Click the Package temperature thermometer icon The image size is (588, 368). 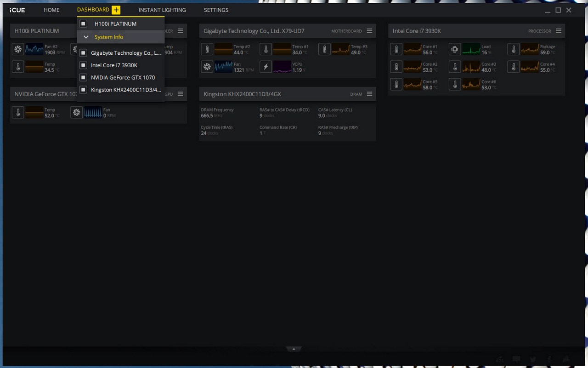[514, 49]
